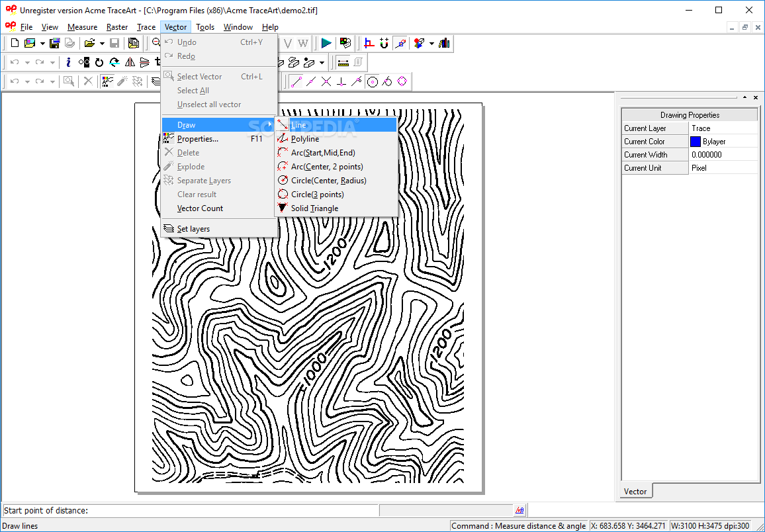The height and width of the screenshot is (532, 765).
Task: Toggle the quadrant snap button
Action: pos(402,81)
